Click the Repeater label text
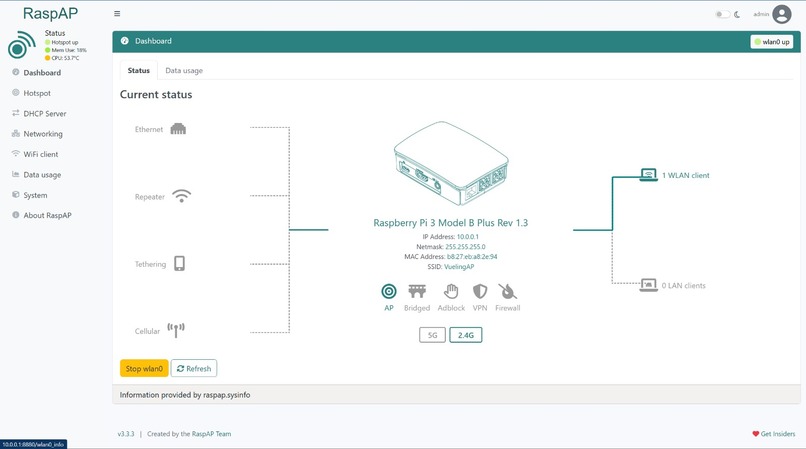This screenshot has height=449, width=806. (x=150, y=197)
